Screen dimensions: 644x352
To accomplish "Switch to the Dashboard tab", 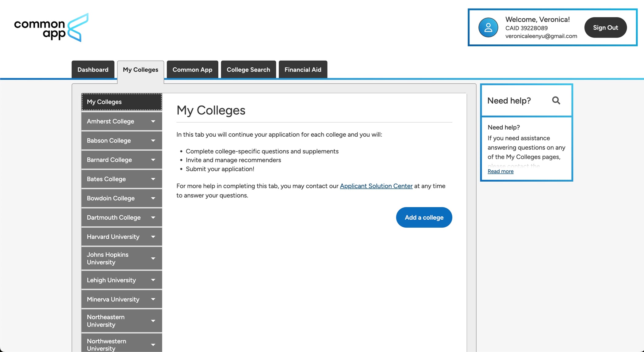I will coord(93,70).
